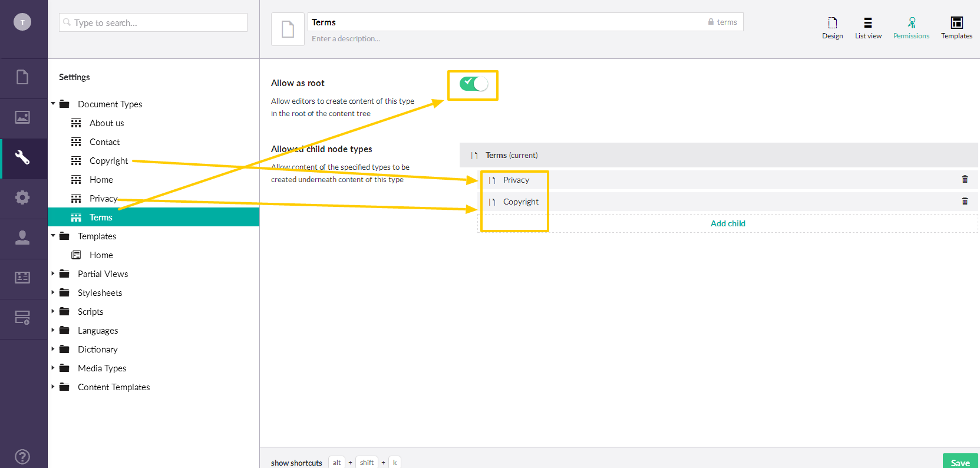Remove Privacy child with trash icon
This screenshot has width=980, height=468.
coord(965,179)
